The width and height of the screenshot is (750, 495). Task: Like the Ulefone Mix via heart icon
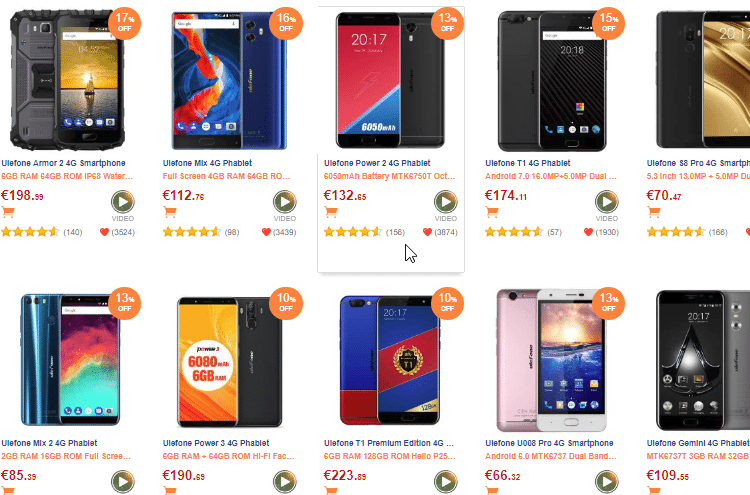pyautogui.click(x=266, y=232)
